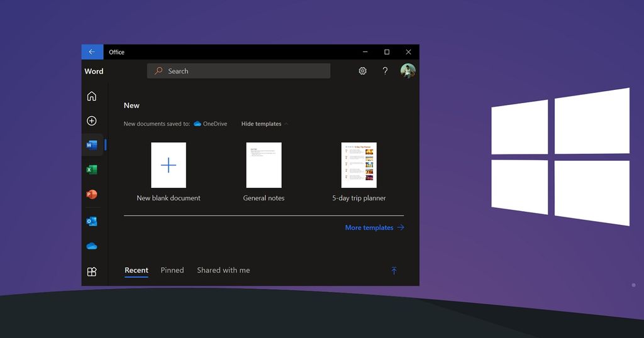The width and height of the screenshot is (644, 338).
Task: Open the Settings gear icon
Action: [x=362, y=71]
